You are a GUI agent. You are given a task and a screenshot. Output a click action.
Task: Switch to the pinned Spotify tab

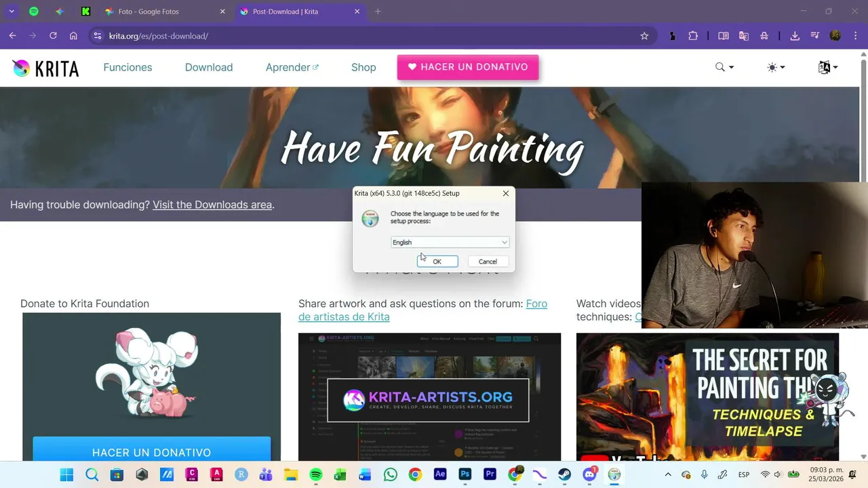(x=34, y=12)
